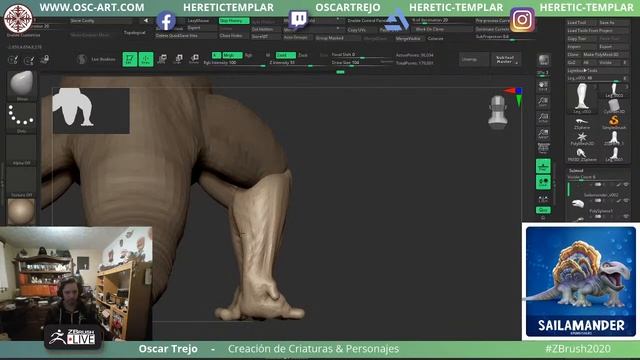Open the current brush thumbnail picker
640x360 pixels.
coord(22,84)
